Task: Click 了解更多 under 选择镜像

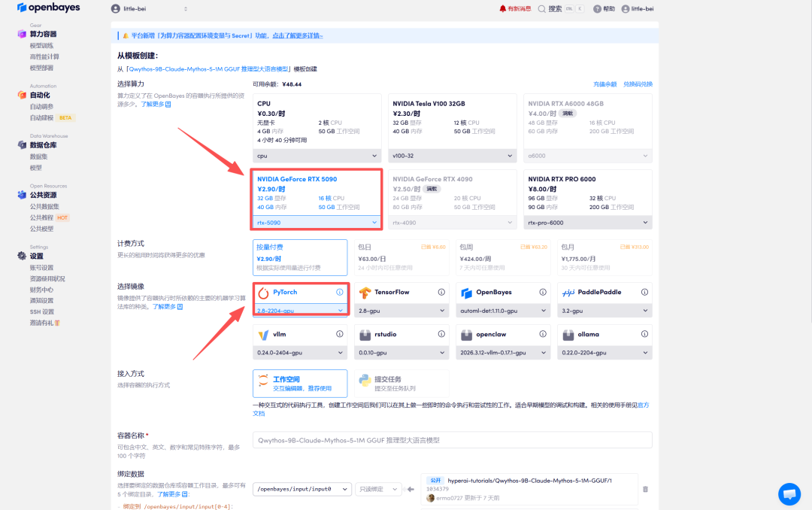Action: (x=167, y=307)
